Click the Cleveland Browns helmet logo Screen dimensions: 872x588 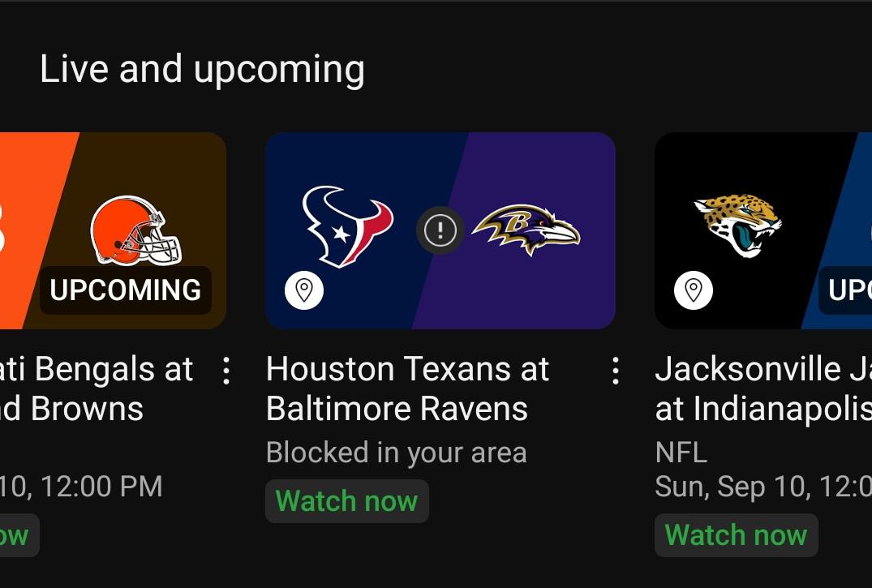tap(135, 230)
